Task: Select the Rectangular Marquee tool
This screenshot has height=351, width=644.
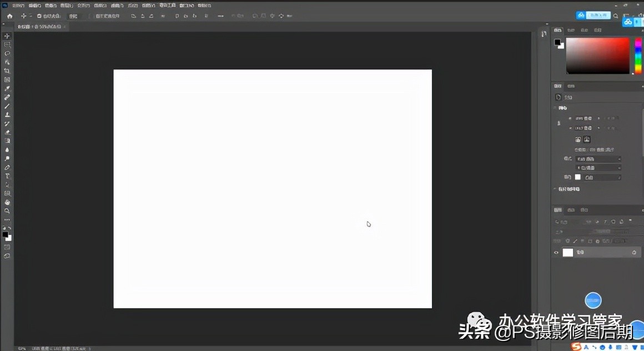Action: (x=7, y=44)
